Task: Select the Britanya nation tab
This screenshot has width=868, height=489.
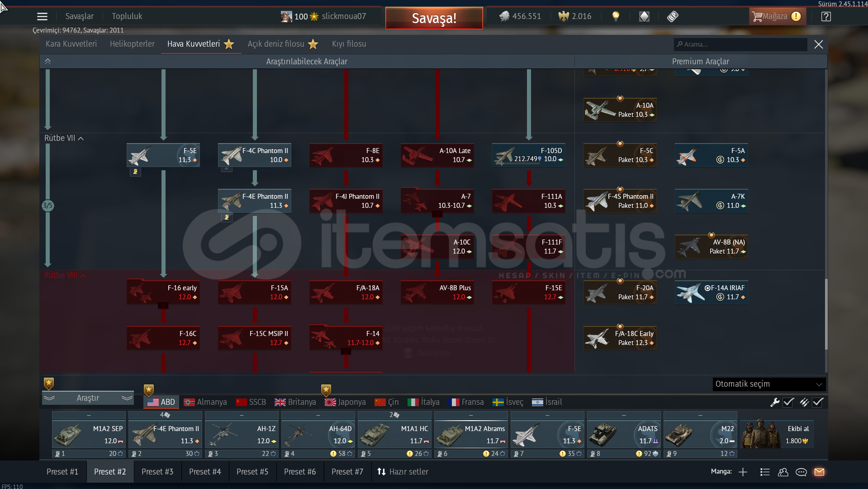Action: click(x=295, y=402)
